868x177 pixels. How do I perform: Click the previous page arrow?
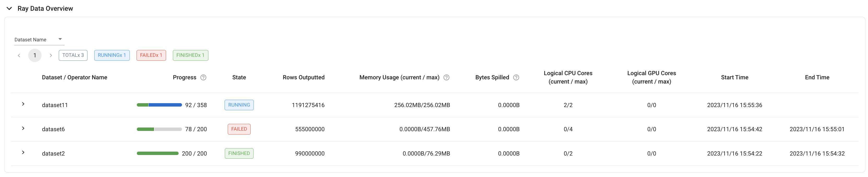[x=19, y=55]
